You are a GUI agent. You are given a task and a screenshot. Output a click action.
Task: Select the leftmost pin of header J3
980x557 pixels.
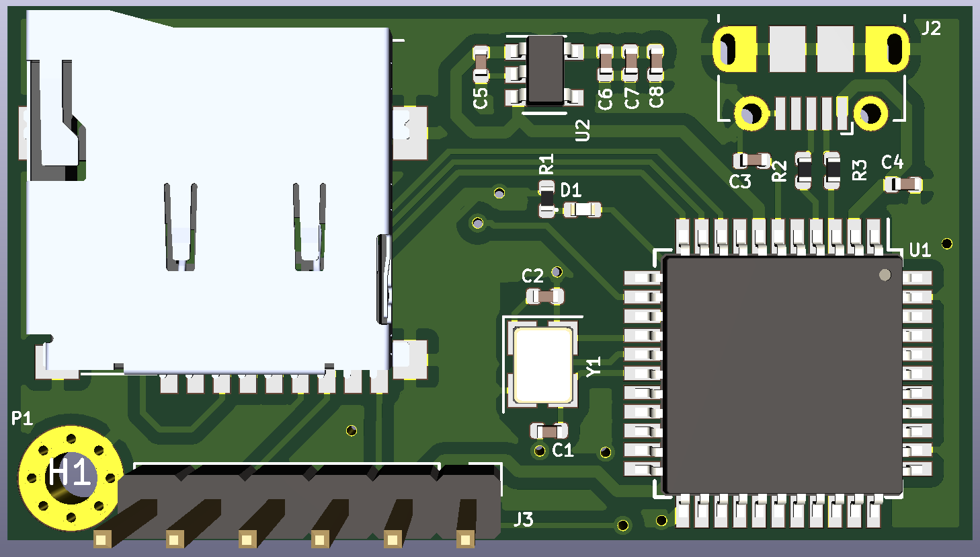(103, 538)
